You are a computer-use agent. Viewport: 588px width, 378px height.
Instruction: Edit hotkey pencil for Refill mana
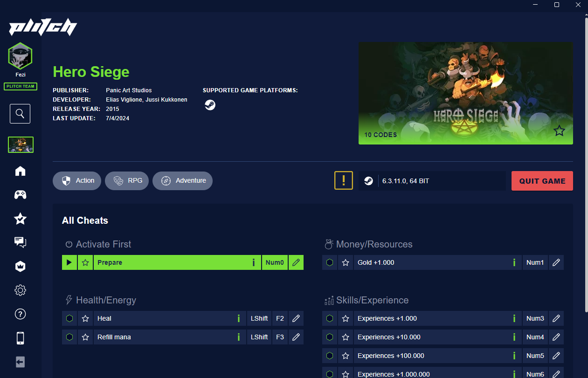[296, 337]
